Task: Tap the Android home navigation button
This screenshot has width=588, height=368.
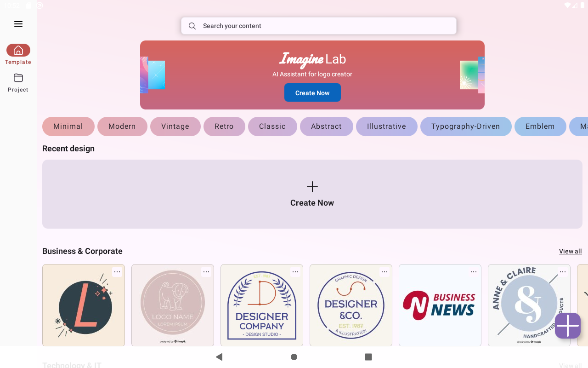Action: 294,357
